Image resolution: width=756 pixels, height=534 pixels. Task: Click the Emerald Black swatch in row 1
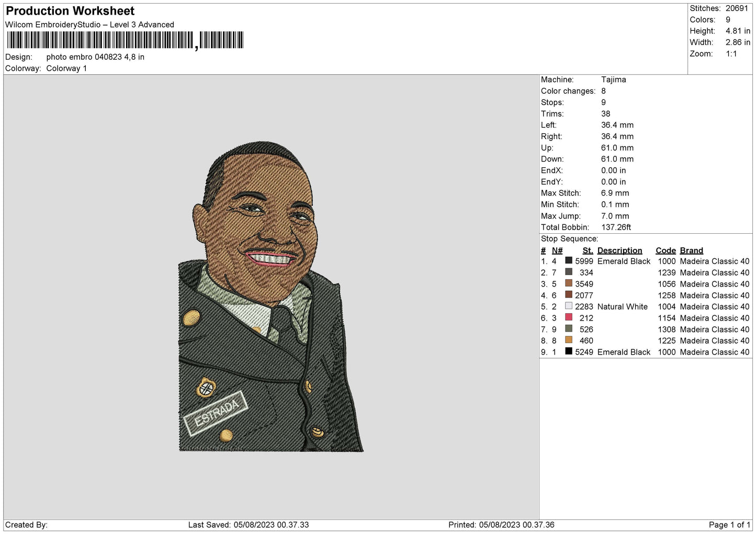pos(569,260)
